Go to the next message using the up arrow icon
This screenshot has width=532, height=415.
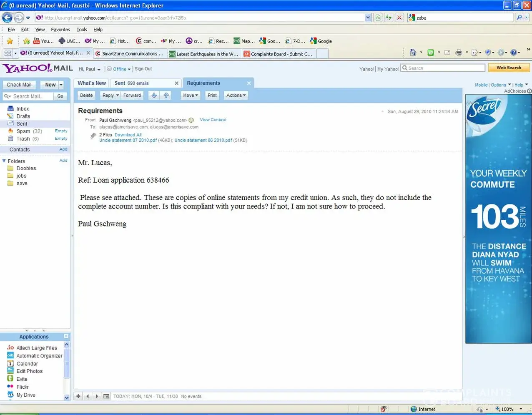click(166, 96)
